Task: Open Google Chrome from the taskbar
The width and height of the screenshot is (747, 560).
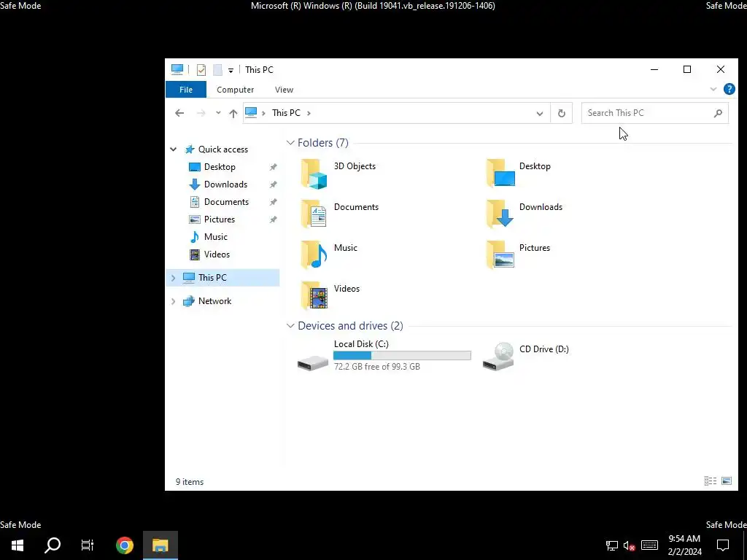Action: click(x=124, y=545)
